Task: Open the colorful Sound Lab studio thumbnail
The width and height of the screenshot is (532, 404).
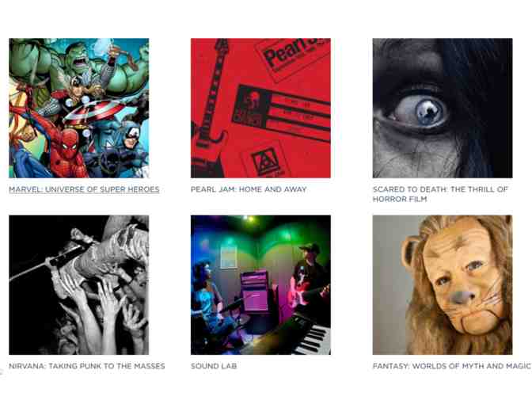Action: click(260, 285)
